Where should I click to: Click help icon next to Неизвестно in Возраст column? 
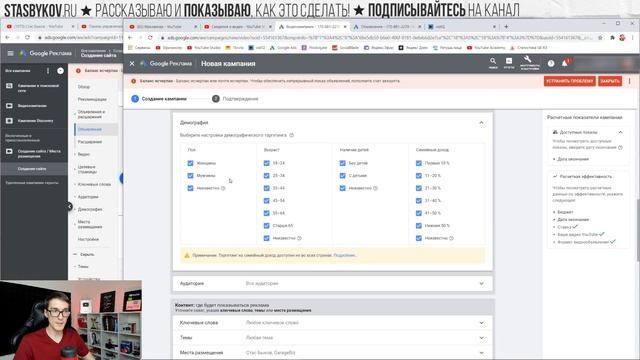coord(299,238)
